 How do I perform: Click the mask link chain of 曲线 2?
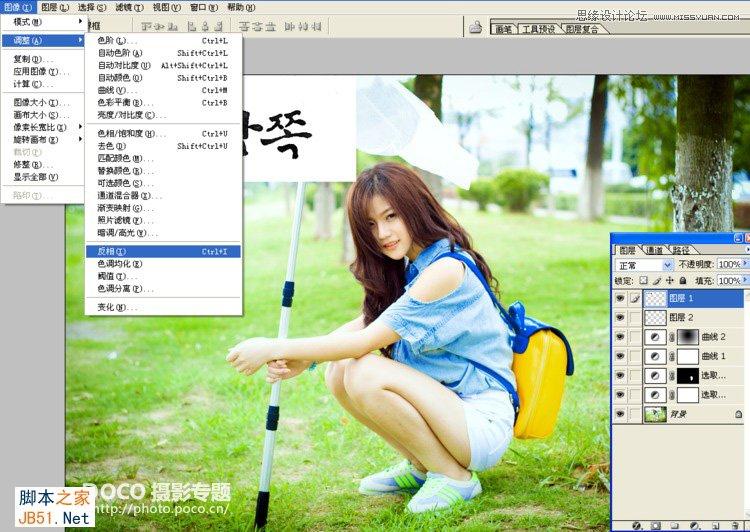click(x=672, y=337)
